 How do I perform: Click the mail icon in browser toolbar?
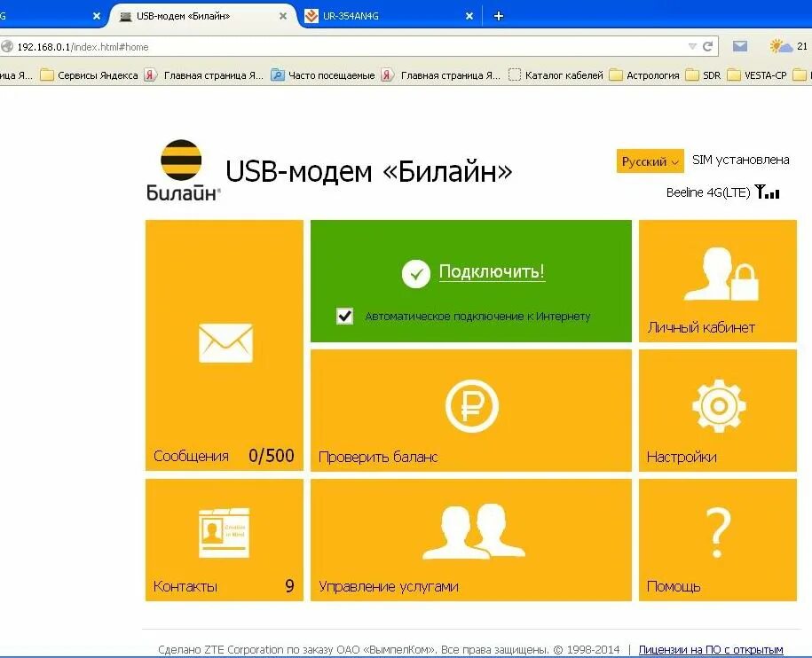tap(740, 46)
